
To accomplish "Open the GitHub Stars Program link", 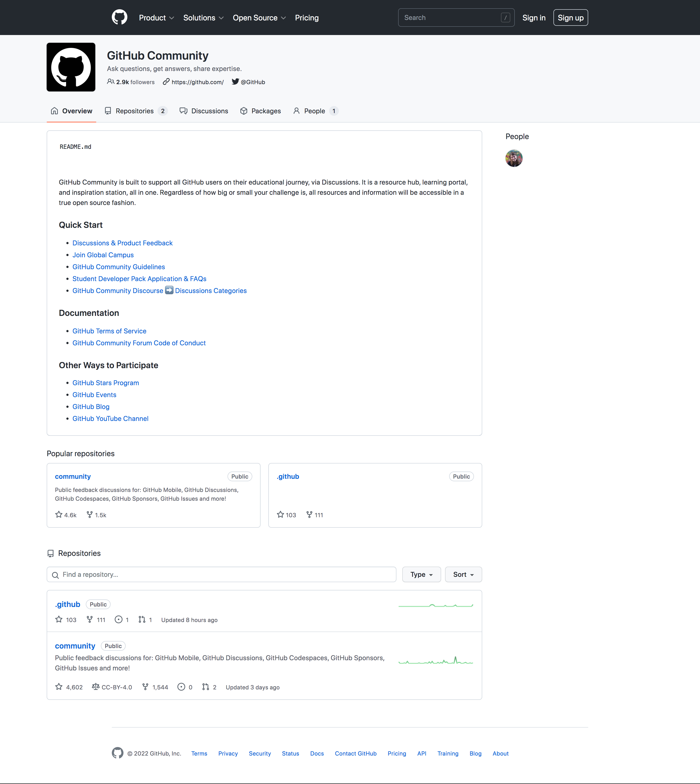I will click(106, 383).
